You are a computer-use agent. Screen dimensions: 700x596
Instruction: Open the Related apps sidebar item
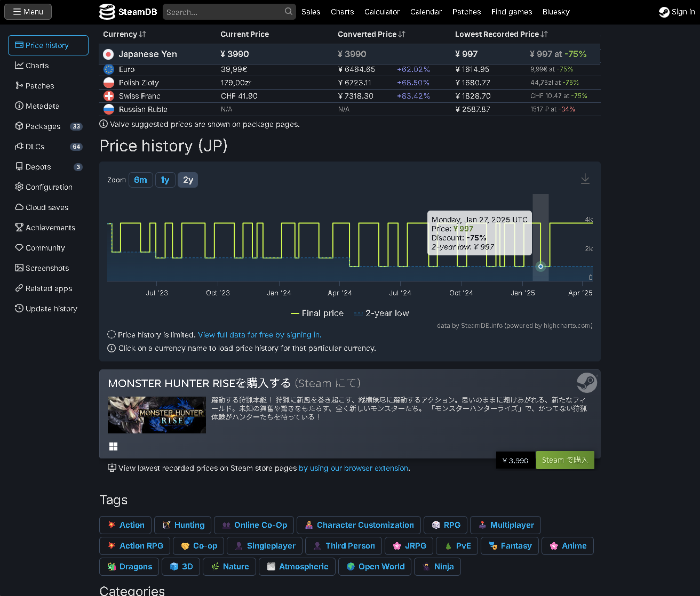[48, 288]
